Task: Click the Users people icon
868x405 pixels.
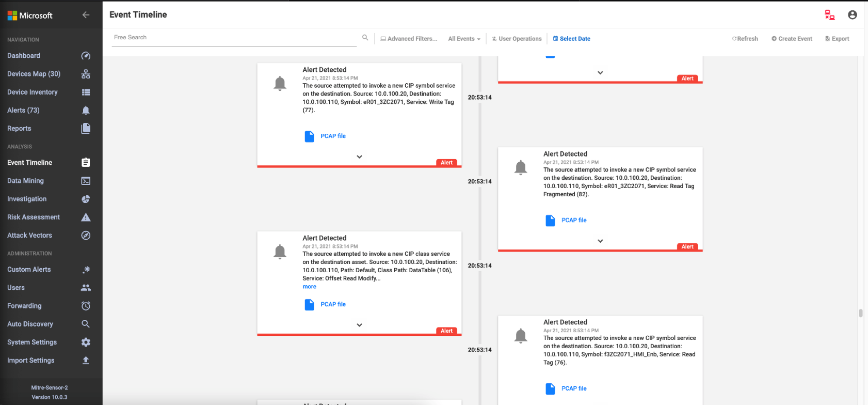Action: (x=86, y=288)
